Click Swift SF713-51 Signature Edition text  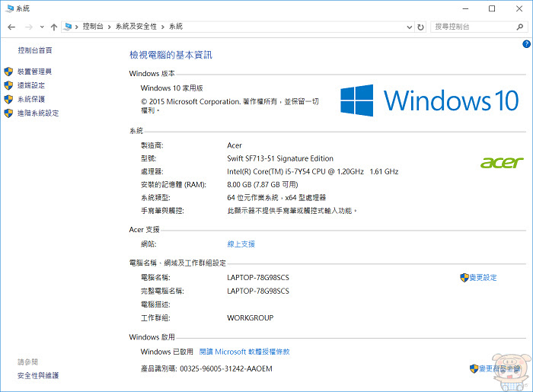[x=280, y=158]
